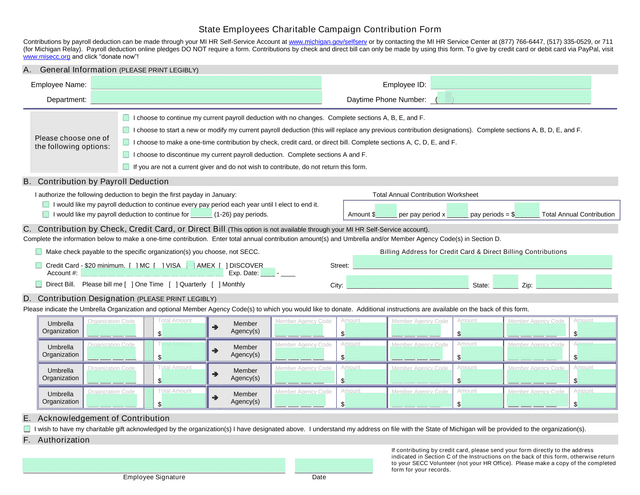
Task: Click Total Amount field in last Umbrella row
Action: pos(184,401)
